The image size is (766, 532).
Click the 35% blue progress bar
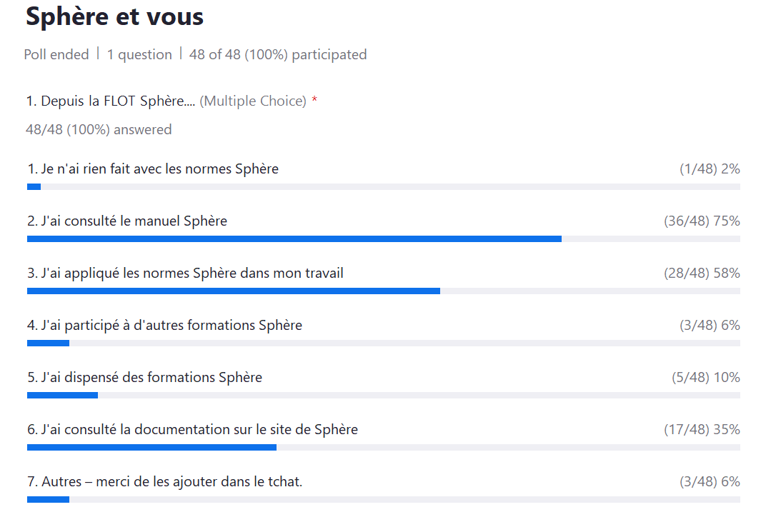pos(151,448)
